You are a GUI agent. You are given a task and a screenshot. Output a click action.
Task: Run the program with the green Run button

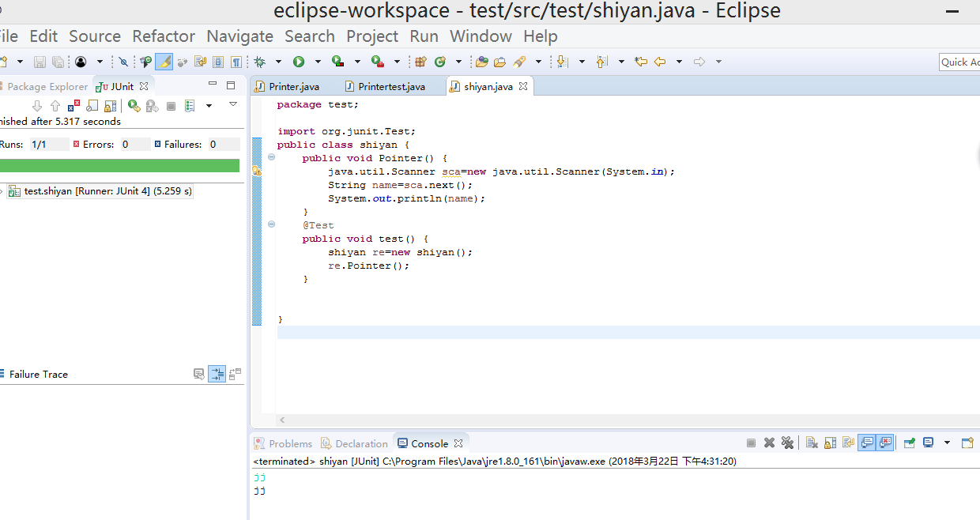299,62
